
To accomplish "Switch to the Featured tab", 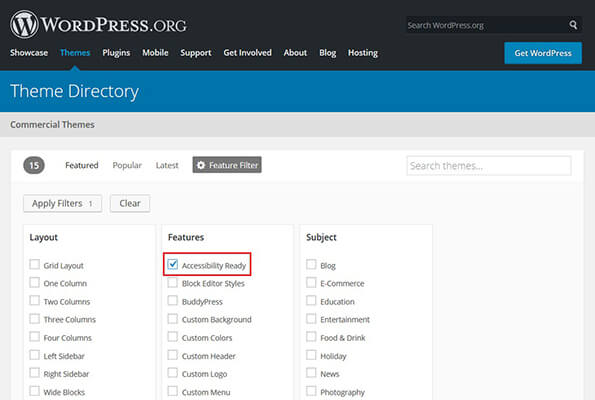I will (x=82, y=165).
